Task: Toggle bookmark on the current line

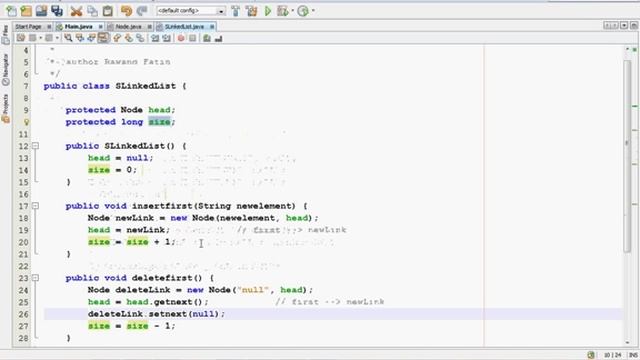Action: tap(140, 38)
